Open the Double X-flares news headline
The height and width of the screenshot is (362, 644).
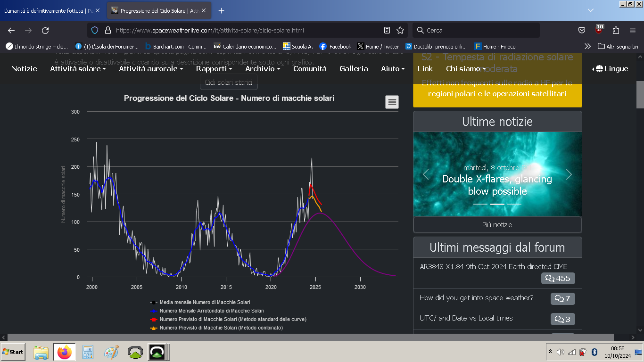(497, 185)
